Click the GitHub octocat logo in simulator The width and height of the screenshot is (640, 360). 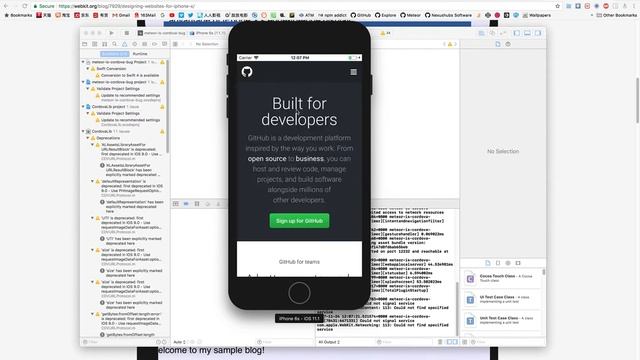coord(247,72)
